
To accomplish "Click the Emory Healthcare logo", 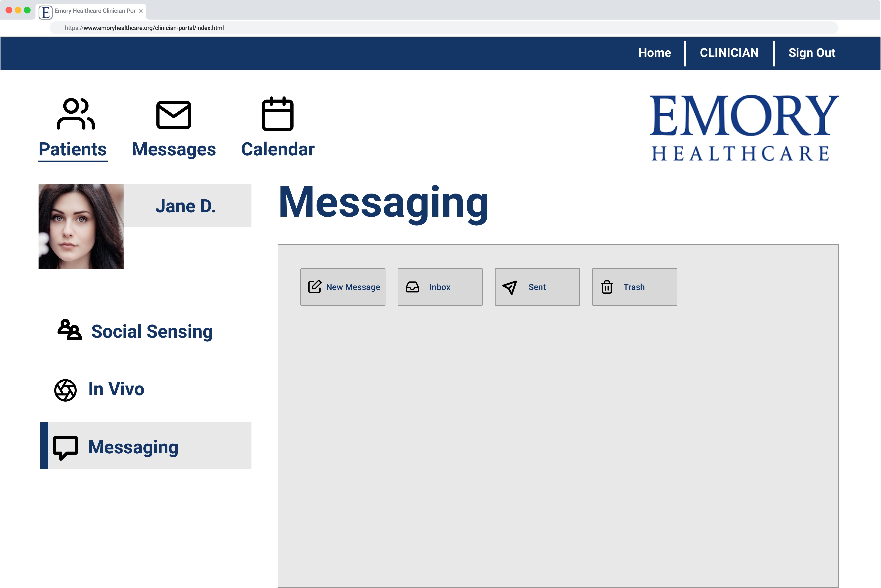I will [744, 128].
